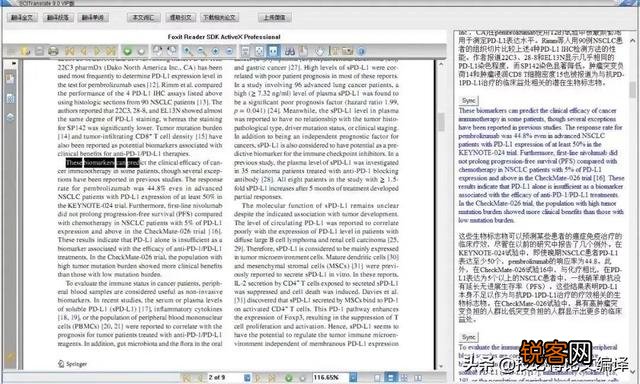
Task: Click the PDF viewer vertical scrollbar thumb
Action: (441, 122)
